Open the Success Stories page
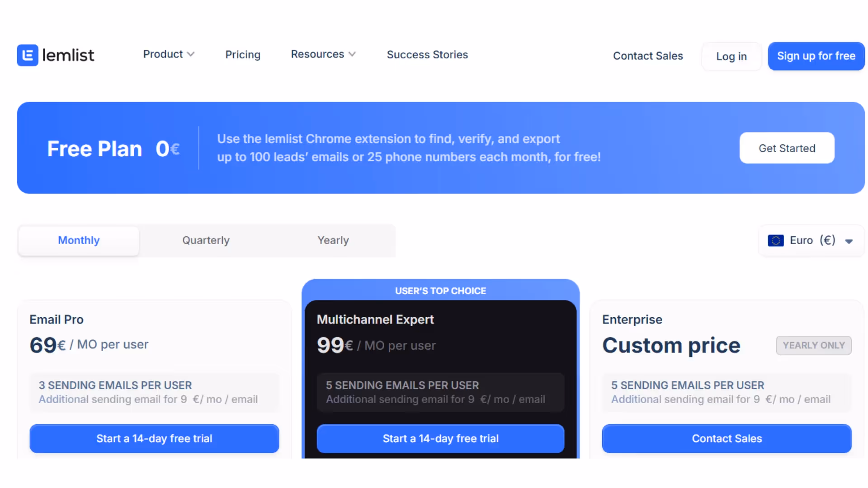The height and width of the screenshot is (488, 868). (x=427, y=55)
